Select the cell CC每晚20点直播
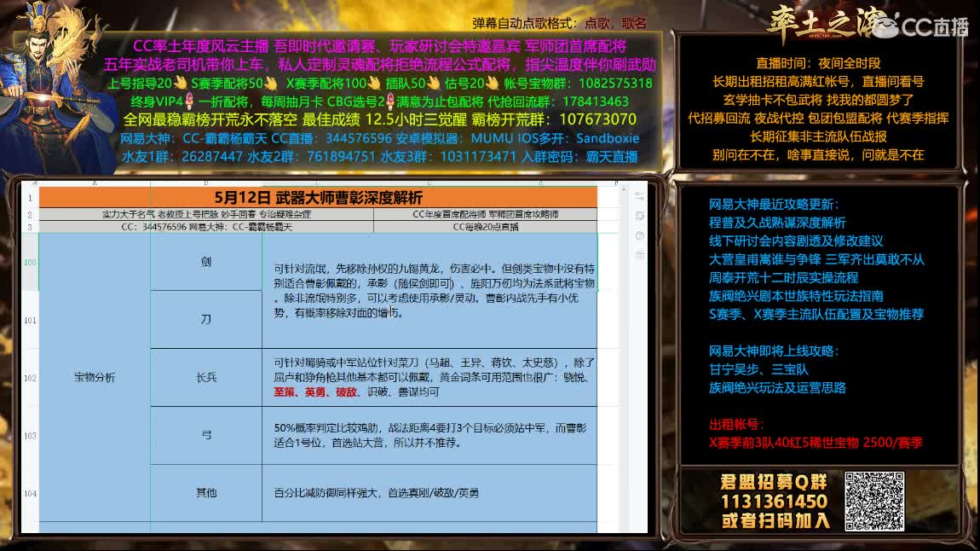Viewport: 980px width, 551px height. point(486,226)
